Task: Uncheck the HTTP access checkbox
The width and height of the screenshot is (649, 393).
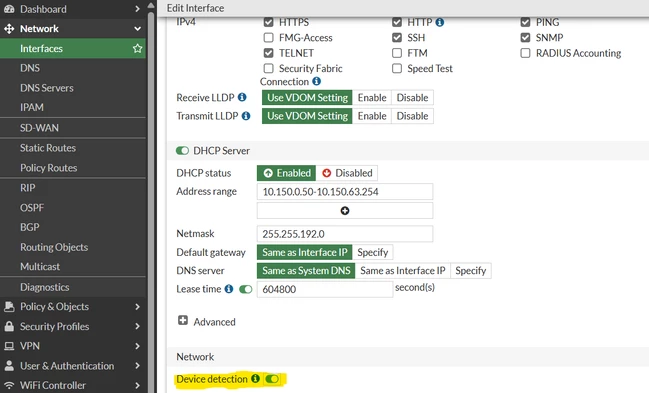Action: pos(397,22)
